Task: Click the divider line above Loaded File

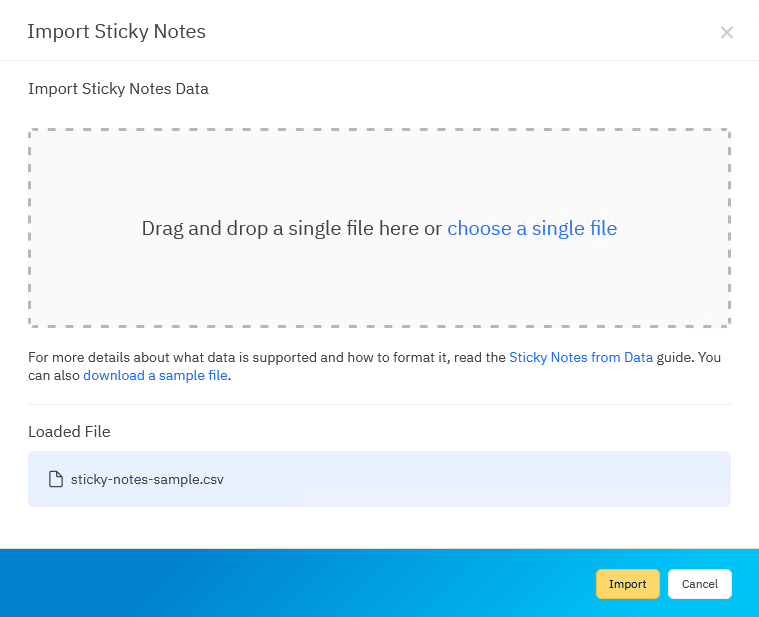Action: point(380,404)
